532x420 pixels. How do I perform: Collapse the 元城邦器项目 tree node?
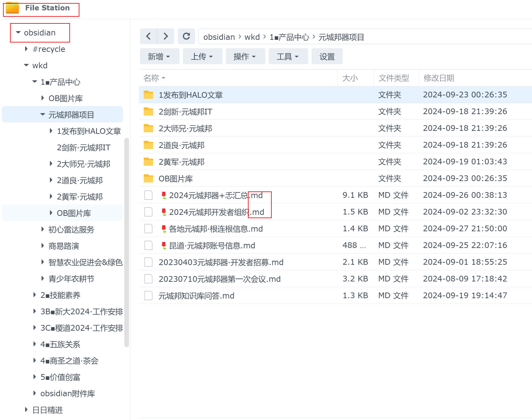point(43,114)
